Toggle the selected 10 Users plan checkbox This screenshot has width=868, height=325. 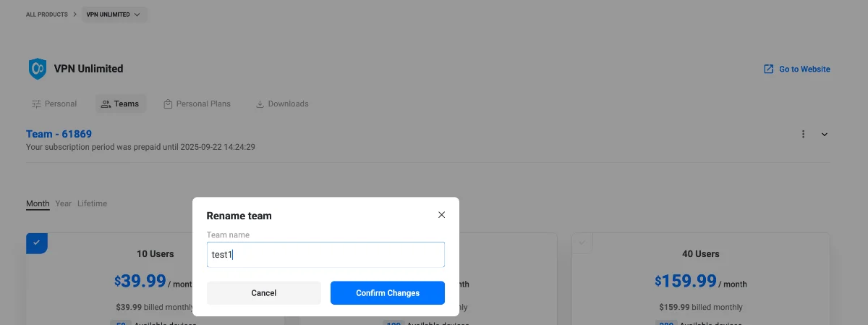pos(36,242)
